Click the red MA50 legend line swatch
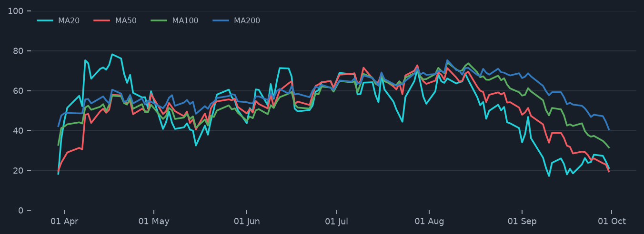 coord(102,20)
